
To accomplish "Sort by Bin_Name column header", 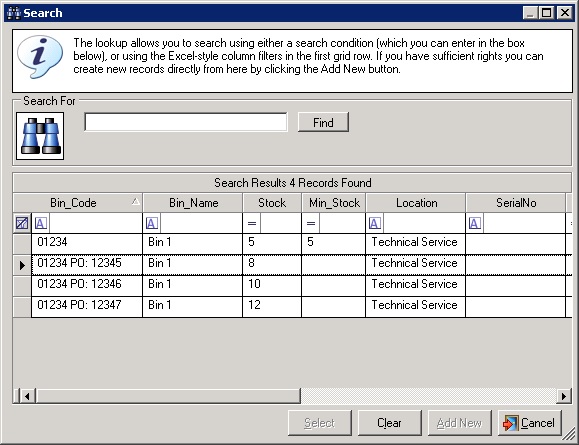I will pyautogui.click(x=193, y=203).
